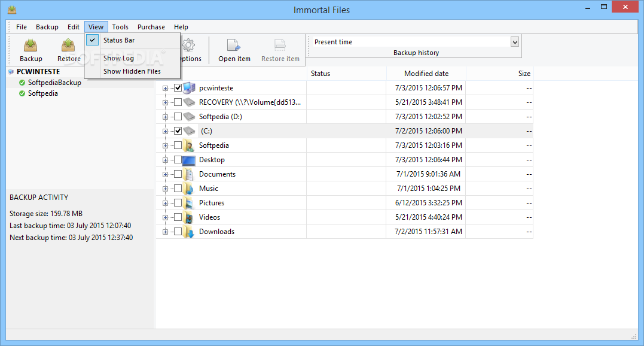The image size is (644, 346).
Task: Choose Show Hidden Files in View menu
Action: (132, 71)
